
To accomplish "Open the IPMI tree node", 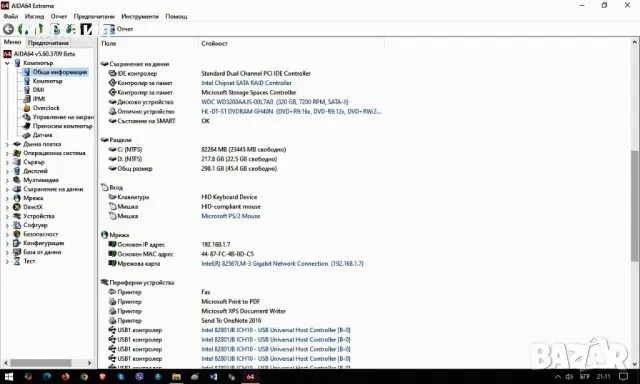I will [x=39, y=99].
